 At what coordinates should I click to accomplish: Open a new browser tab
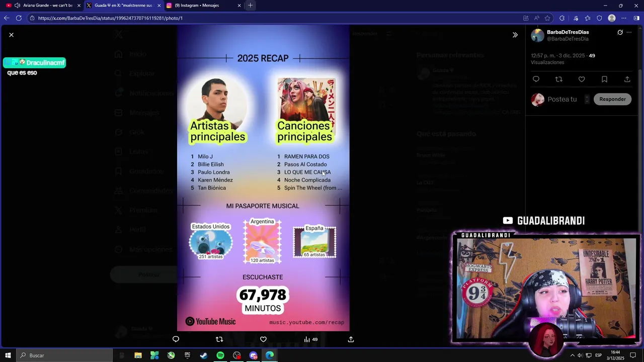(x=250, y=6)
